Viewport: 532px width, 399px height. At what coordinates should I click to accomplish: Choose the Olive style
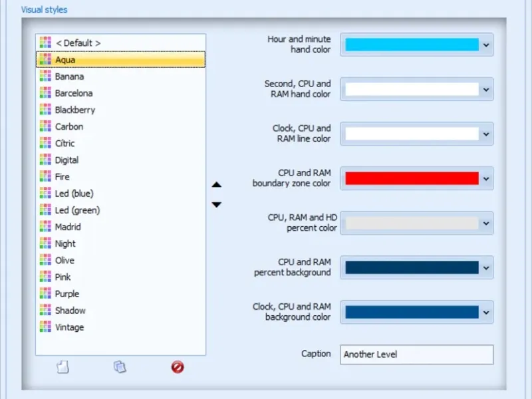coord(120,260)
